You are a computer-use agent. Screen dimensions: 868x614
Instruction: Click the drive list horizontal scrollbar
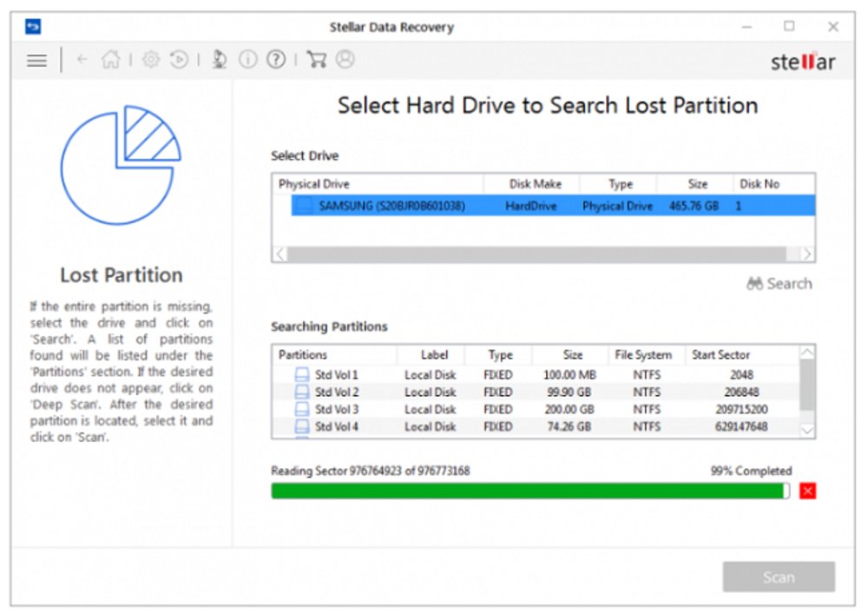(537, 254)
